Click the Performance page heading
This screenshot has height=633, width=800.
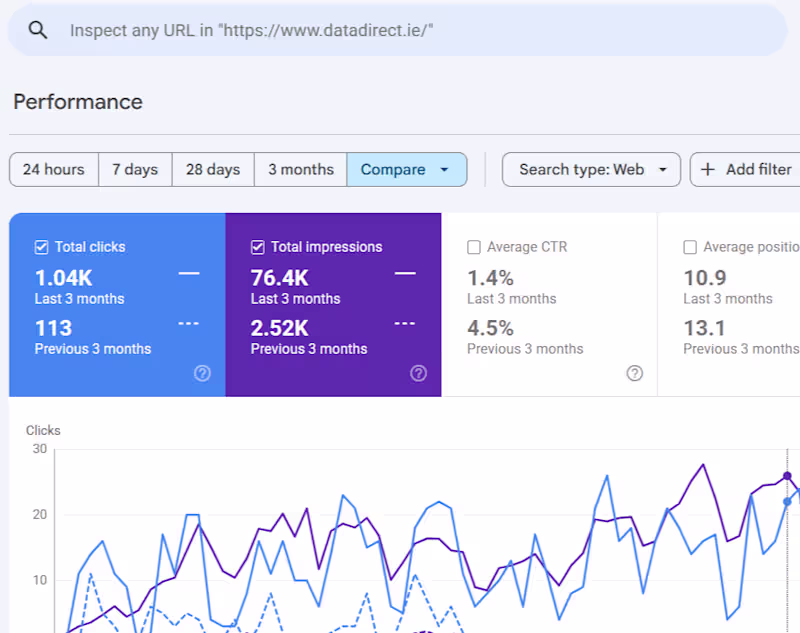pyautogui.click(x=78, y=102)
